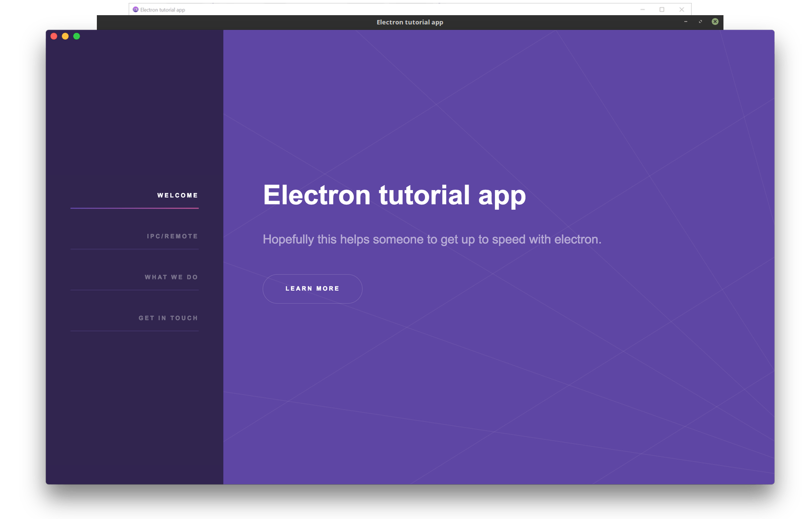Viewport: 812px width, 519px height.
Task: Click the yellow macOS minimize traffic light
Action: click(x=65, y=36)
